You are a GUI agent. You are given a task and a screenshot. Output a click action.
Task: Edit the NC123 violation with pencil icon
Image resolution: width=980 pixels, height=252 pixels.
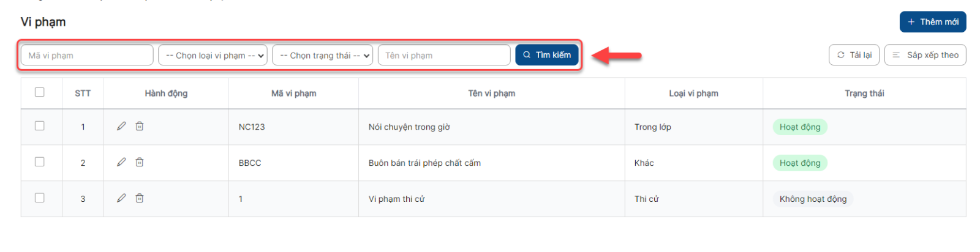click(121, 126)
